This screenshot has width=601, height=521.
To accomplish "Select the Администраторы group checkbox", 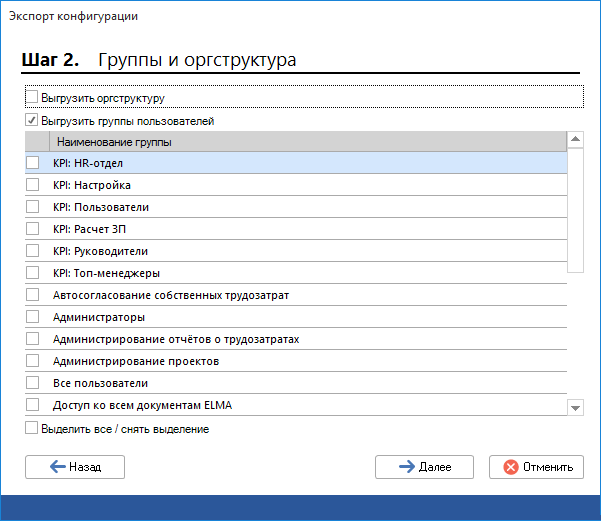I will pyautogui.click(x=32, y=317).
